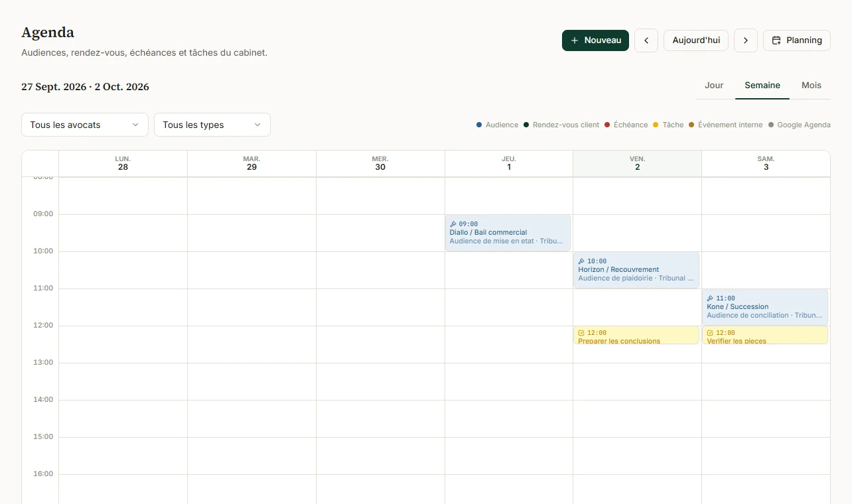Viewport: 852px width, 504px height.
Task: Open the Tous les types dropdown
Action: point(212,125)
